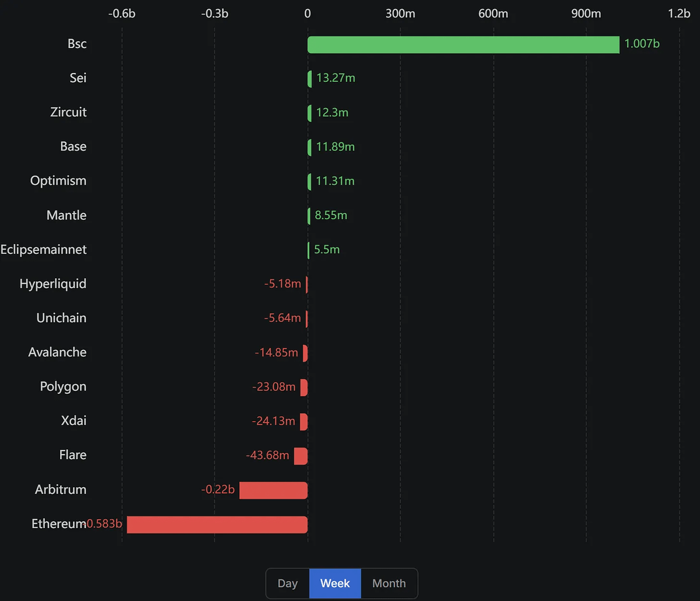The width and height of the screenshot is (700, 601).
Task: Click the Arbitrum chain label
Action: pyautogui.click(x=61, y=490)
